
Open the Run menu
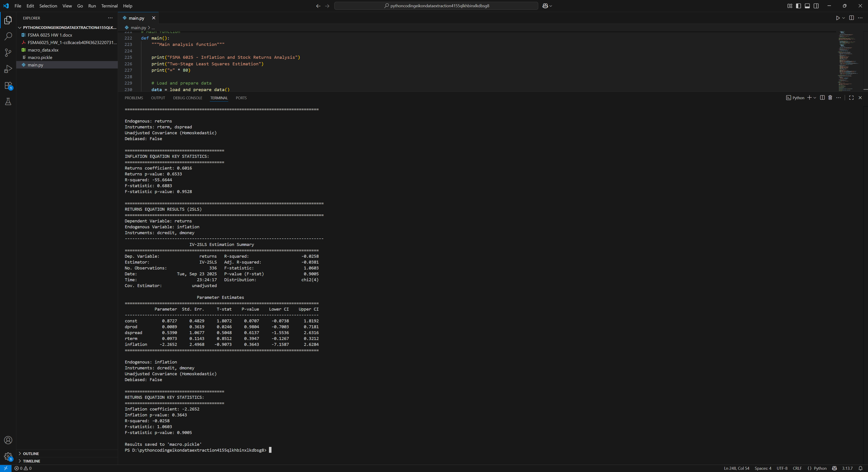tap(92, 6)
